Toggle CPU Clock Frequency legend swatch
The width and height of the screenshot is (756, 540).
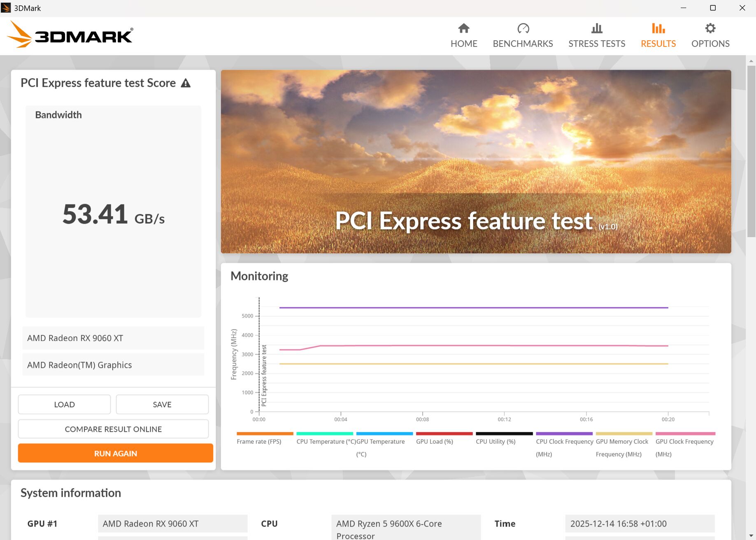click(x=564, y=433)
